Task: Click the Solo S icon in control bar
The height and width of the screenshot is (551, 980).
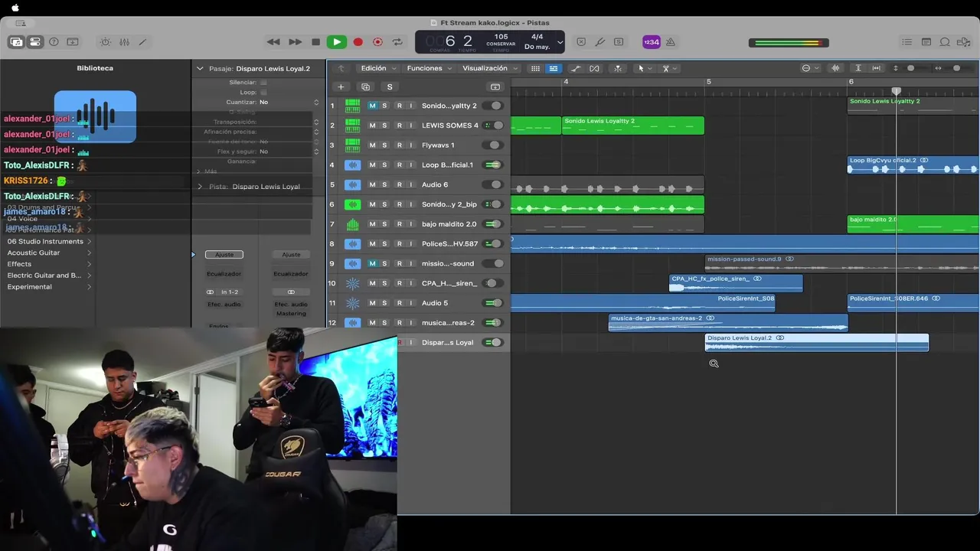Action: 619,42
